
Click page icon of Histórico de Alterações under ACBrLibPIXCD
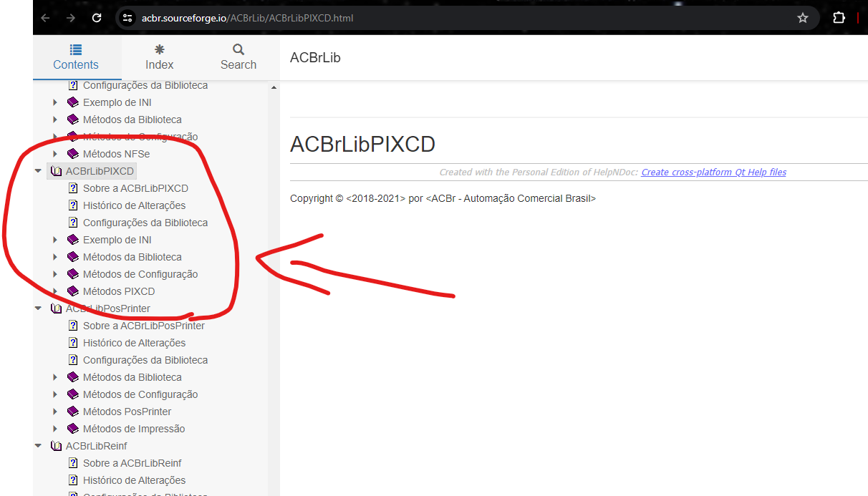coord(73,205)
